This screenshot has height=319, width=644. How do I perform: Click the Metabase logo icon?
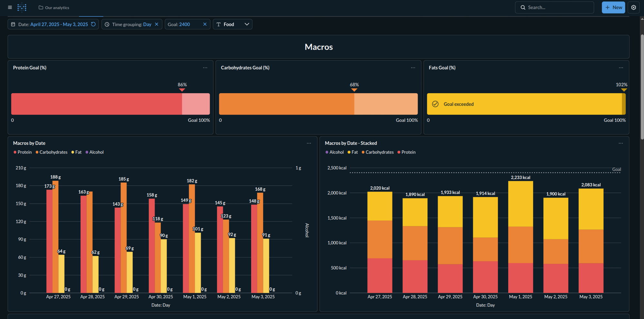[22, 7]
